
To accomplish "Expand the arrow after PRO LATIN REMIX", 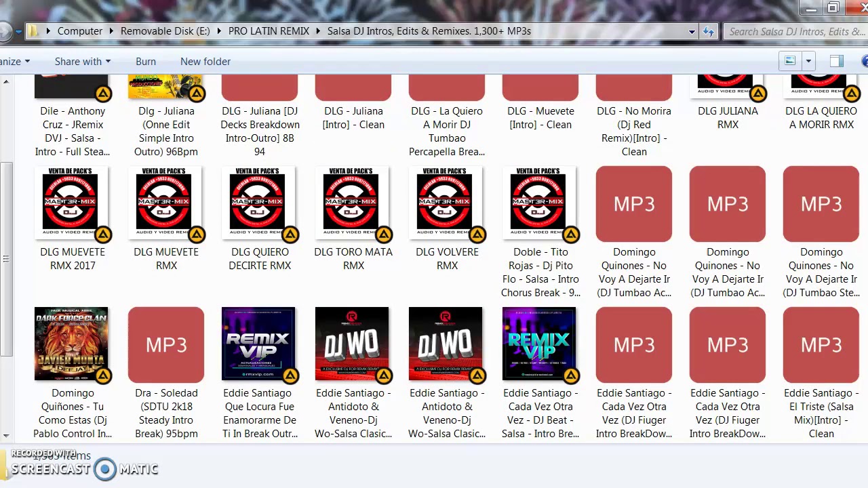I will [x=318, y=31].
